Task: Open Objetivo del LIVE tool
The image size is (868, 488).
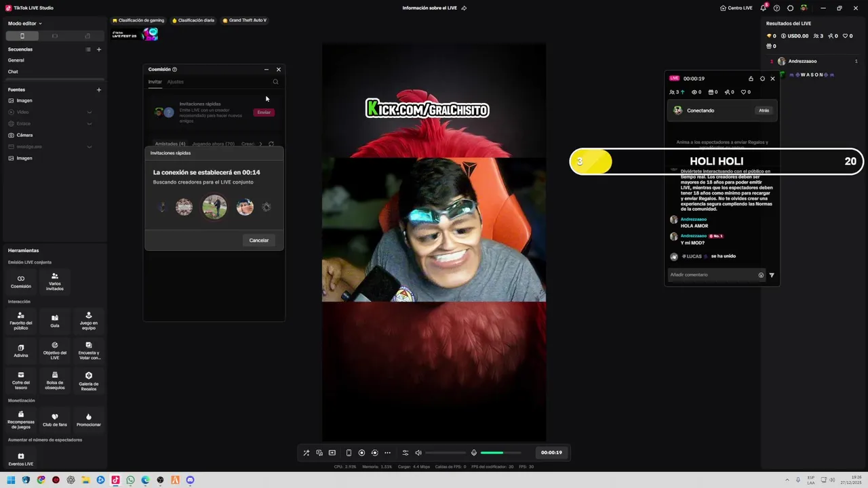Action: coord(55,350)
